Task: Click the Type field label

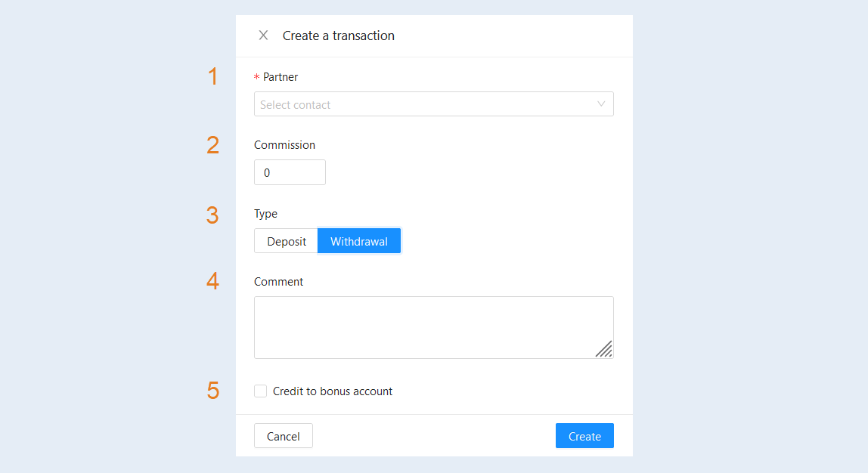Action: click(x=265, y=214)
